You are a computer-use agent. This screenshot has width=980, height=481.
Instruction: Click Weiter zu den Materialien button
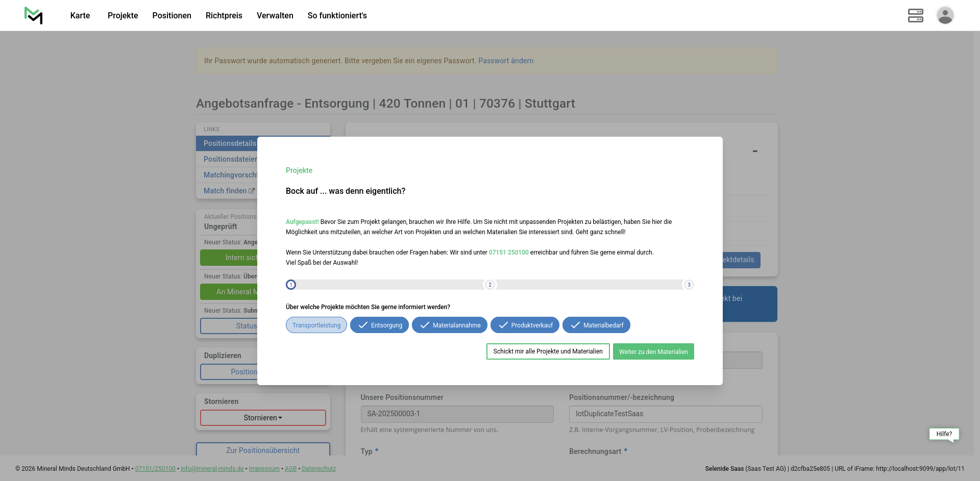tap(653, 351)
